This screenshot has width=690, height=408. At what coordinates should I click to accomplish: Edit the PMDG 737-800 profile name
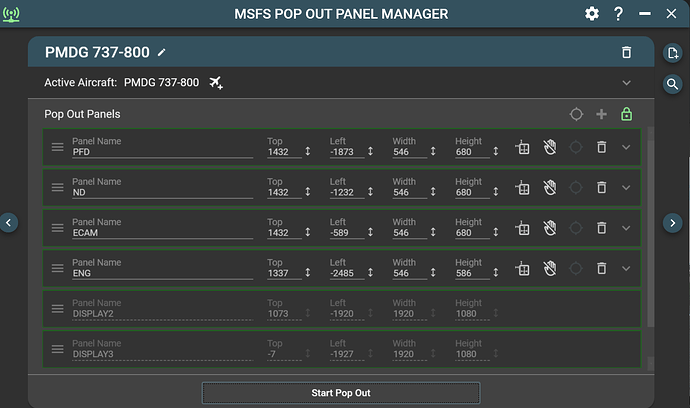163,52
